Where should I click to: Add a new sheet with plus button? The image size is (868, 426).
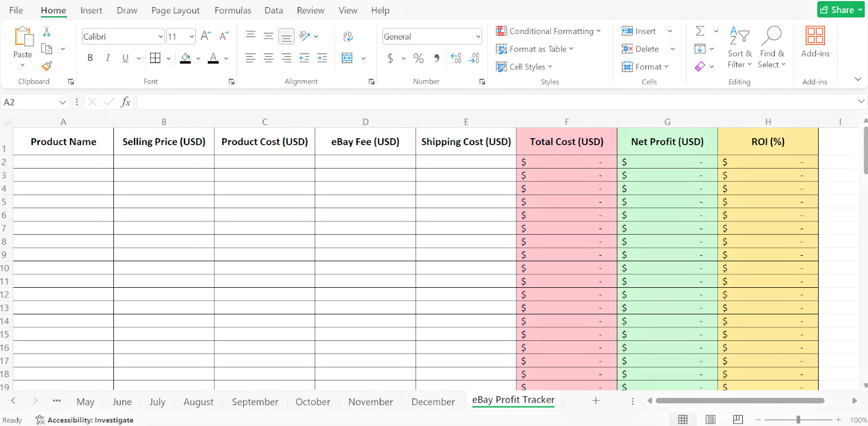pos(596,401)
